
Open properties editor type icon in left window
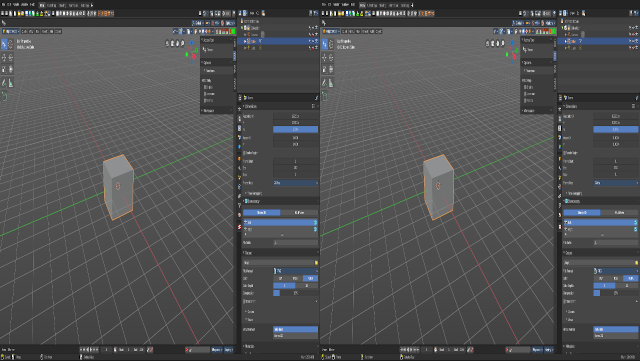point(240,98)
